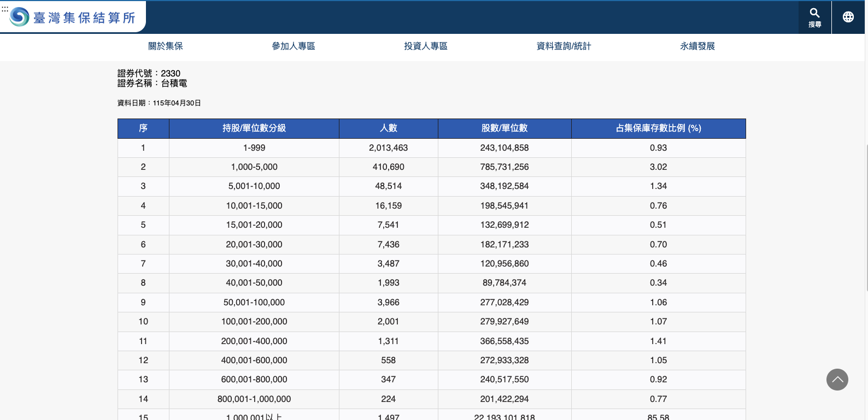Open the 資料查詢/統計 menu
Viewport: 868px width, 420px height.
564,46
